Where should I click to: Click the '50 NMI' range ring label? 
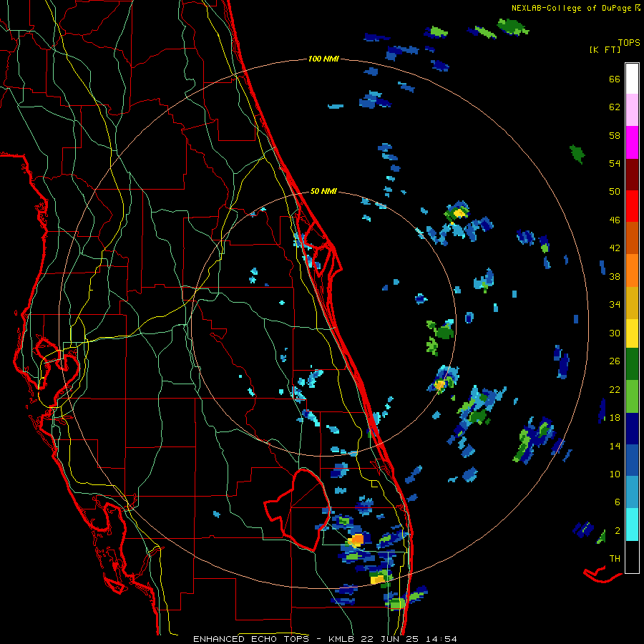point(323,191)
